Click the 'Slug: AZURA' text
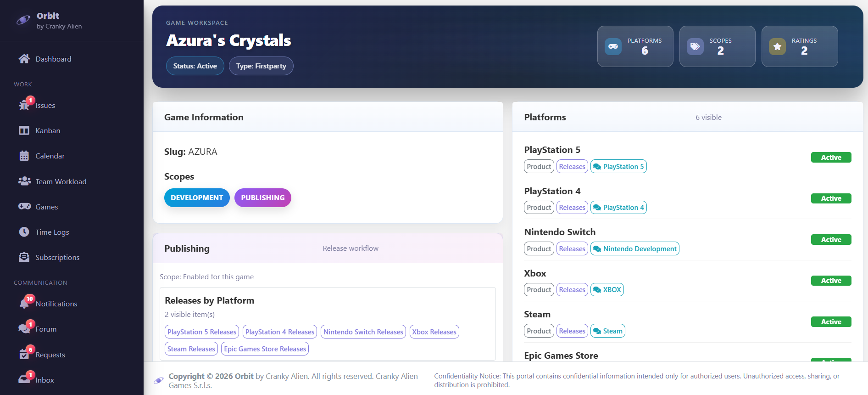Viewport: 868px width, 395px height. 191,152
